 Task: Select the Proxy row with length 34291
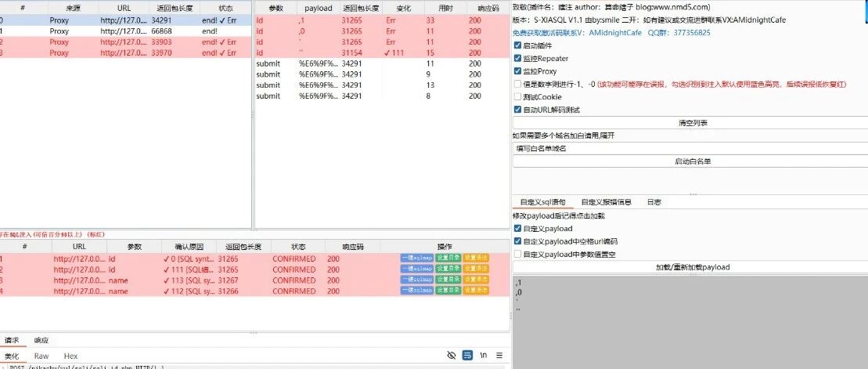[x=124, y=20]
